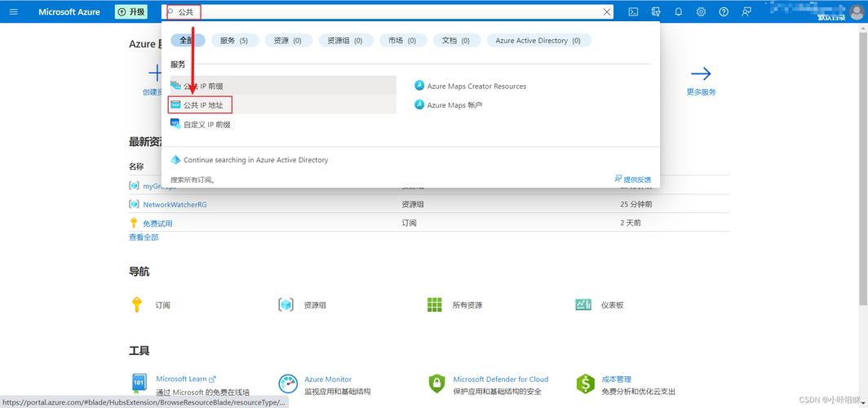The height and width of the screenshot is (408, 868).
Task: Open Cloud Shell from the top bar
Action: point(633,11)
